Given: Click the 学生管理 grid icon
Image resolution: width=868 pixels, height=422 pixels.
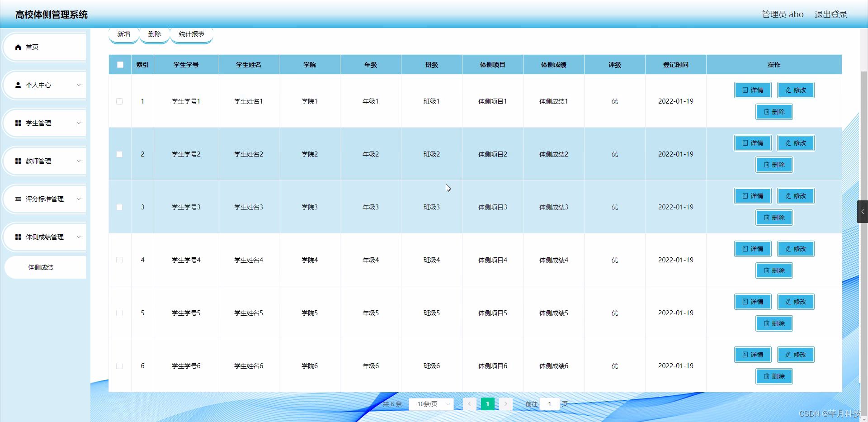Looking at the screenshot, I should (x=18, y=123).
